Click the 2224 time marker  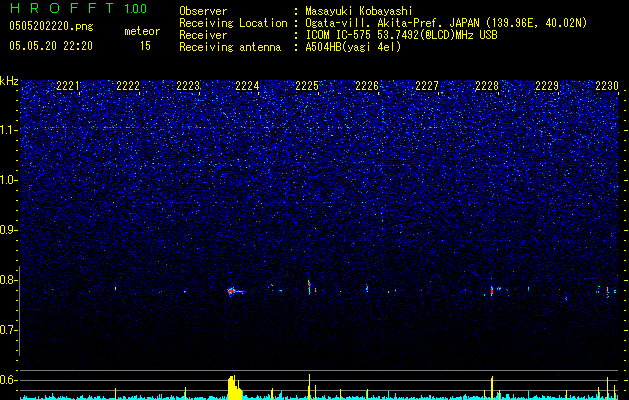[x=247, y=86]
